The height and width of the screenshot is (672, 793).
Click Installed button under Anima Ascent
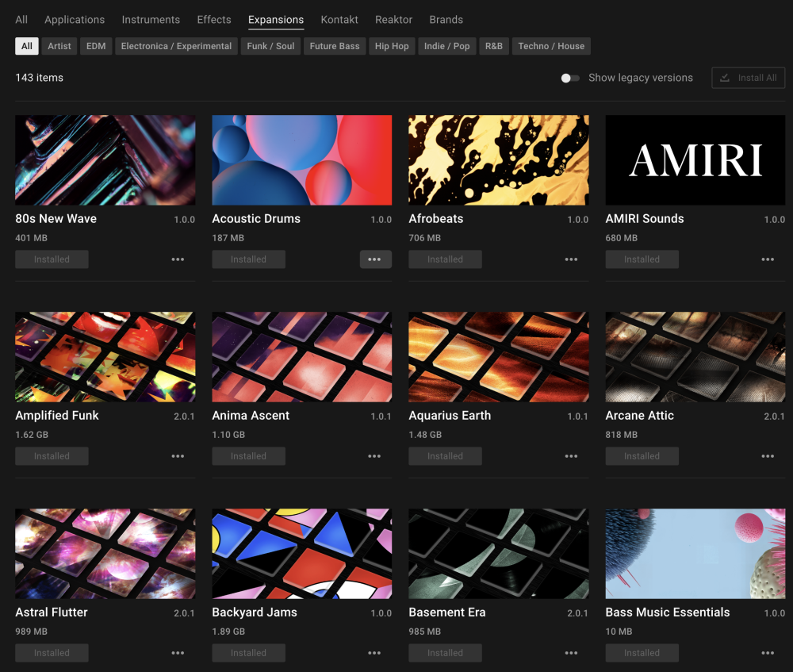(248, 456)
